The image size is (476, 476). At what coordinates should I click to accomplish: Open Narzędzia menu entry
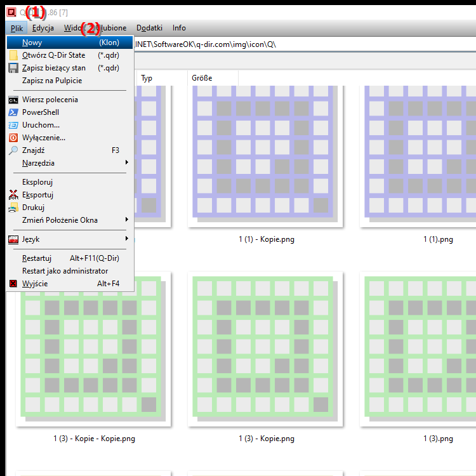[x=70, y=163]
